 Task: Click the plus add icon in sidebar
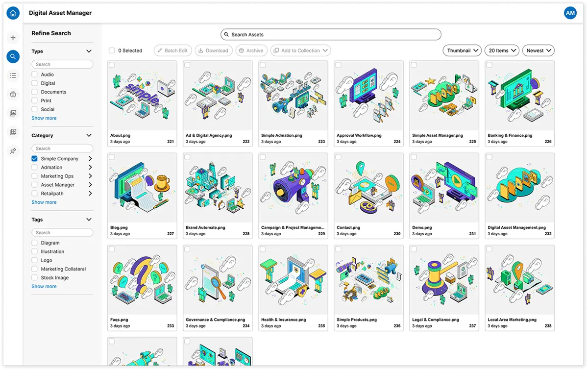[x=13, y=38]
